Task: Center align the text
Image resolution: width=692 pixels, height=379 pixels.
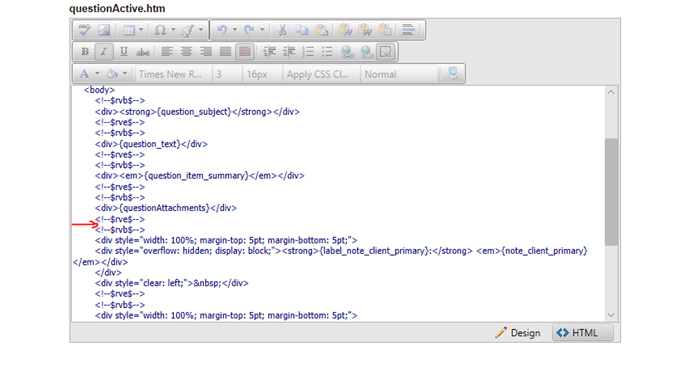Action: [186, 52]
